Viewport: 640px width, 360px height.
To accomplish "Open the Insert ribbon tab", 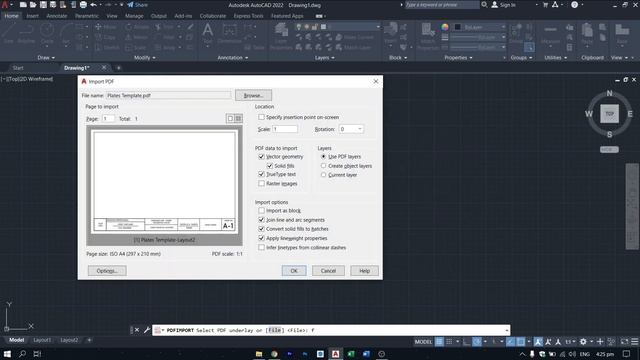I will 32,16.
